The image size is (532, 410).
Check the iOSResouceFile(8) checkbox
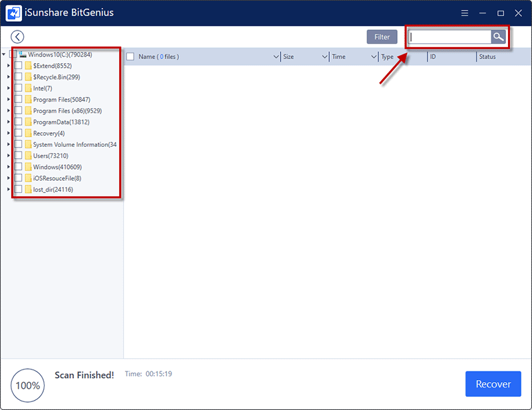(x=19, y=177)
